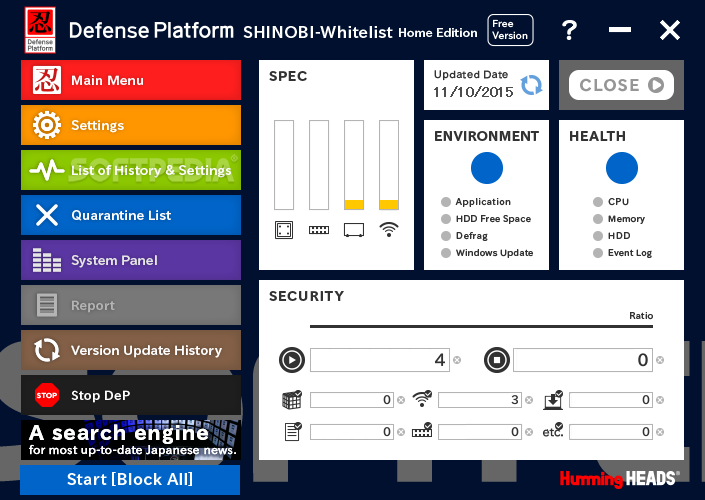Click the Wi-Fi check icon in SECURITY
Screen dimensions: 705x500
pos(422,399)
